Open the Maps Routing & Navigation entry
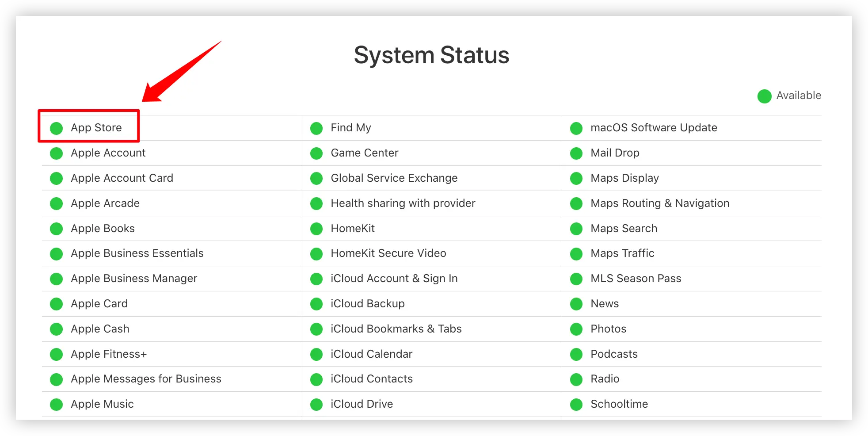The image size is (868, 436). click(x=660, y=203)
